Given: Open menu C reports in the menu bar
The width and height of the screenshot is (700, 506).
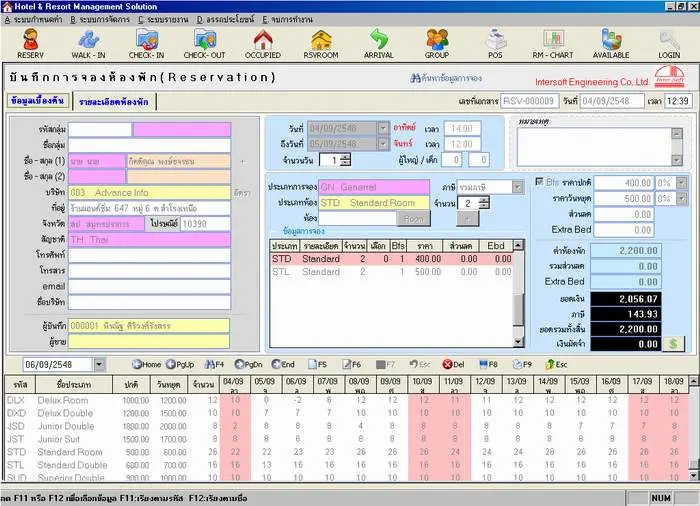Looking at the screenshot, I should 163,20.
